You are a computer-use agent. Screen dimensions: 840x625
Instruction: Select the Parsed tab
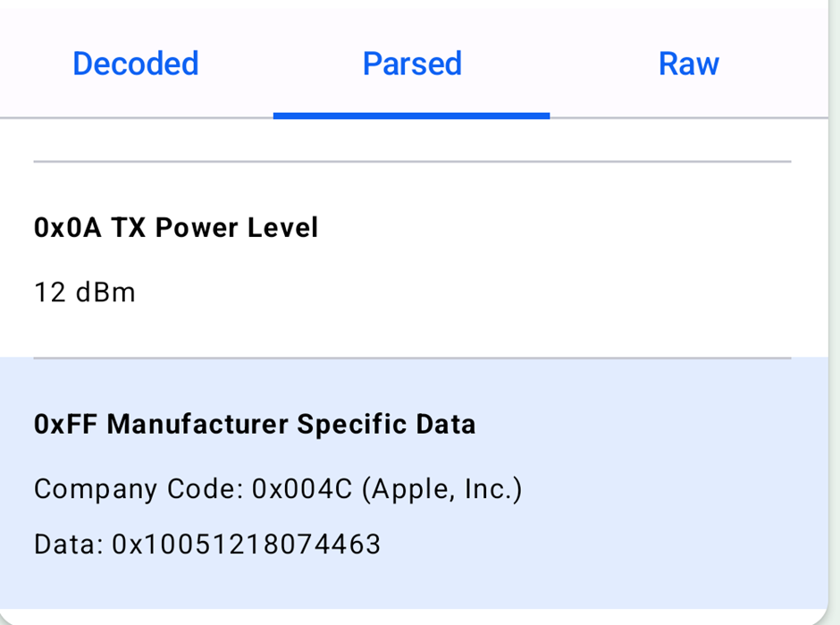411,63
